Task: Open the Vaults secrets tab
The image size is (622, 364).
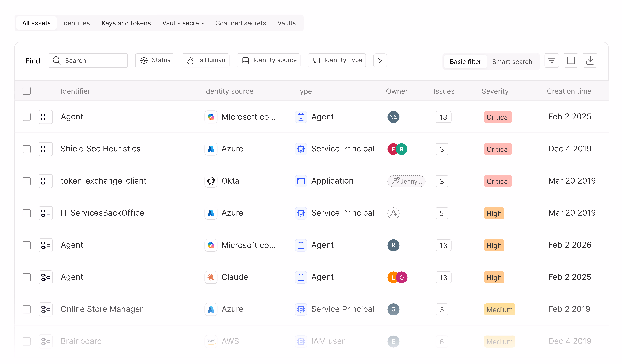Action: [183, 23]
